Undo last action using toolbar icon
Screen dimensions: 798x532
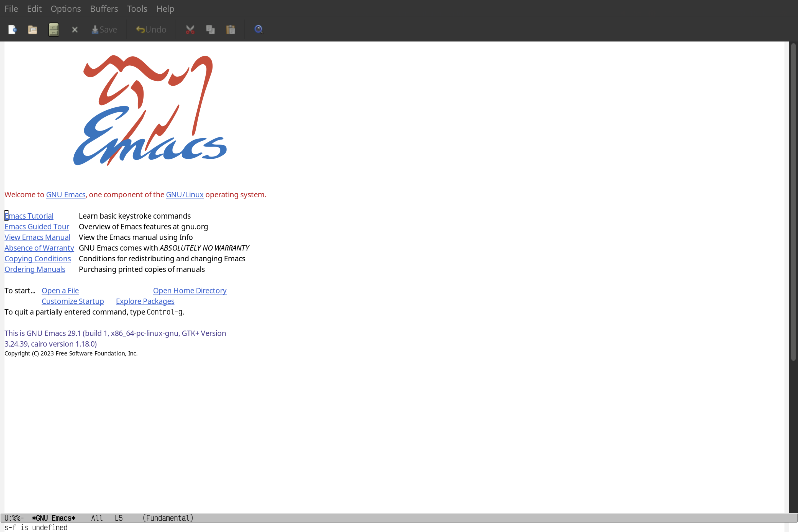pyautogui.click(x=151, y=29)
